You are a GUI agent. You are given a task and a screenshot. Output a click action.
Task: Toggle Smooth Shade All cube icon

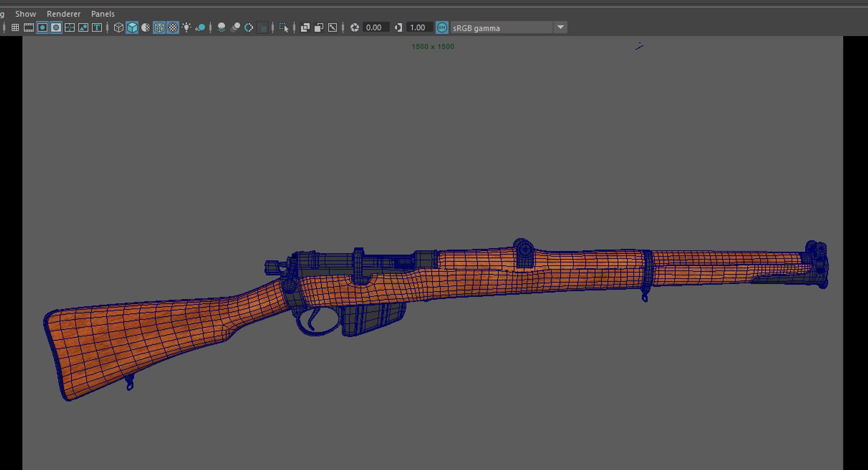tap(132, 28)
